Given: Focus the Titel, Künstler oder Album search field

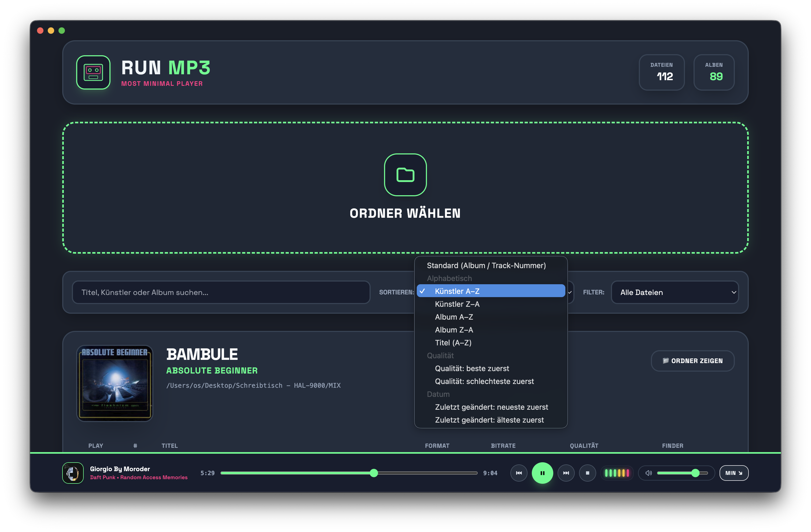Looking at the screenshot, I should tap(221, 292).
